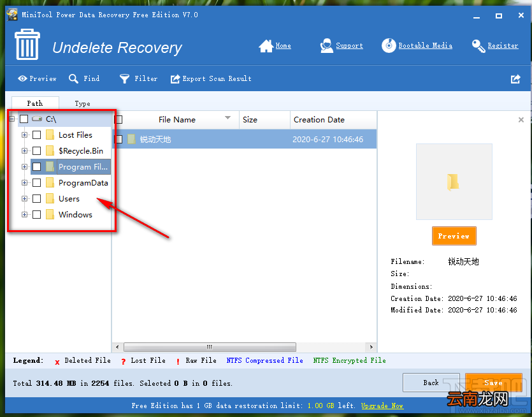Click the Export Scan Result icon
This screenshot has height=417, width=532.
[x=175, y=79]
